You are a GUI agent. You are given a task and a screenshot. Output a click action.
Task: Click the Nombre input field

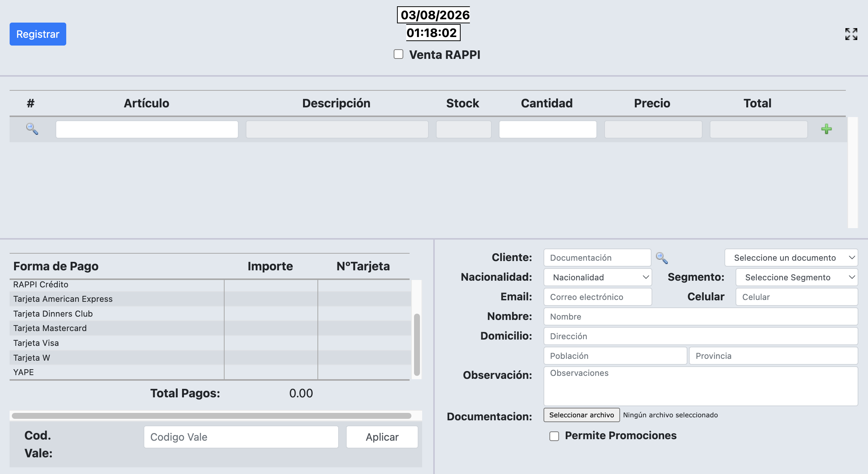pos(701,317)
